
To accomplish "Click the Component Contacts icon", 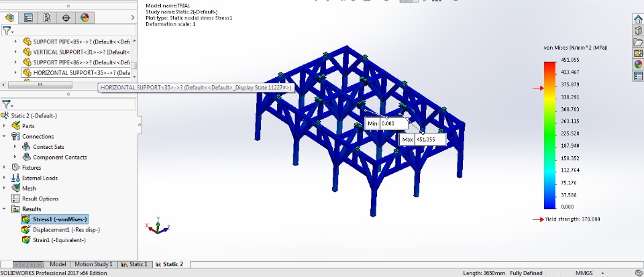I will [26, 157].
